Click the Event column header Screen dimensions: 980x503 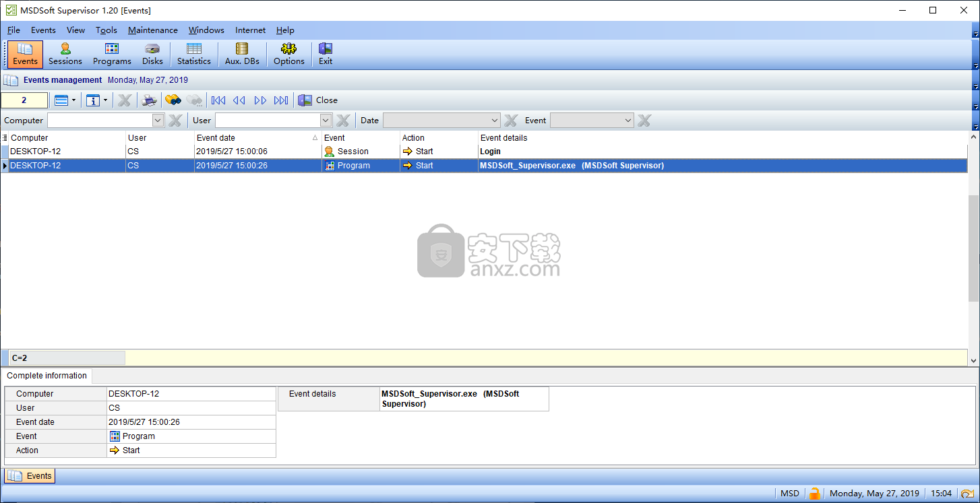361,137
